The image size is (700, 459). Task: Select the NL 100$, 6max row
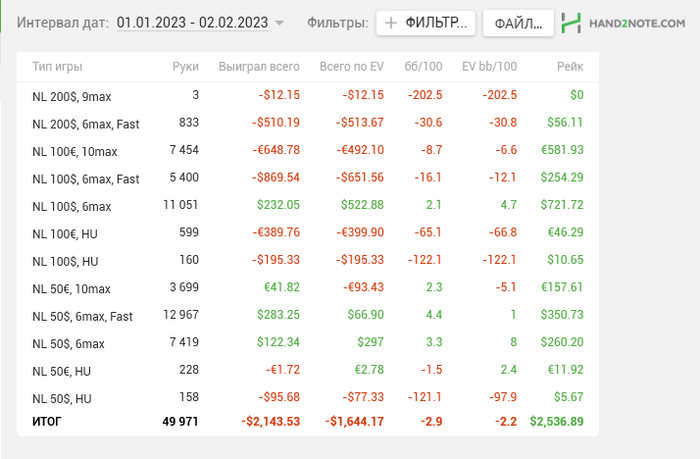[x=308, y=205]
